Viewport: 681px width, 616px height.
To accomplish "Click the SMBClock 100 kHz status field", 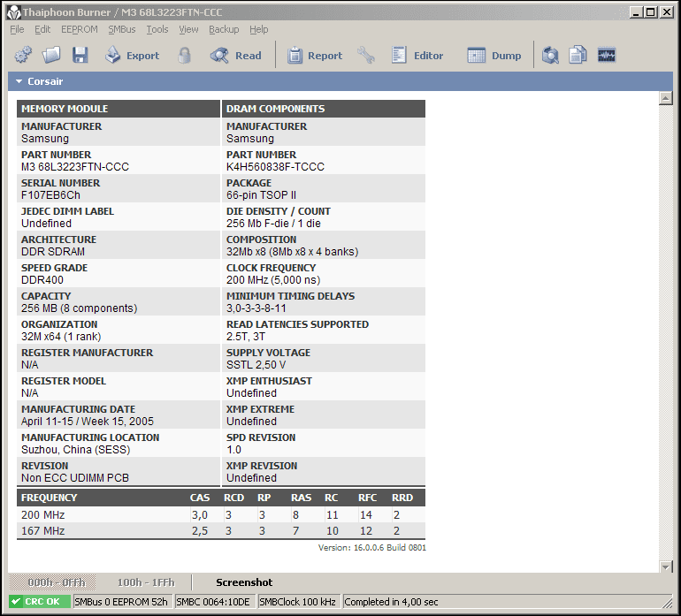I will [297, 602].
